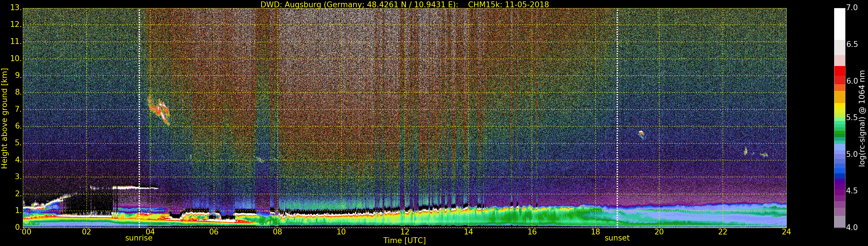Click the time tick label 12
Image resolution: width=868 pixels, height=246 pixels.
(405, 232)
